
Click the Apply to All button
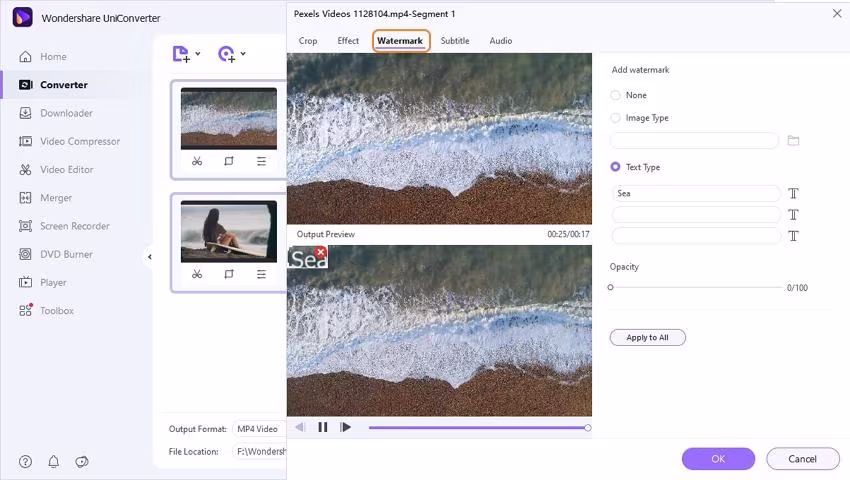(x=647, y=337)
